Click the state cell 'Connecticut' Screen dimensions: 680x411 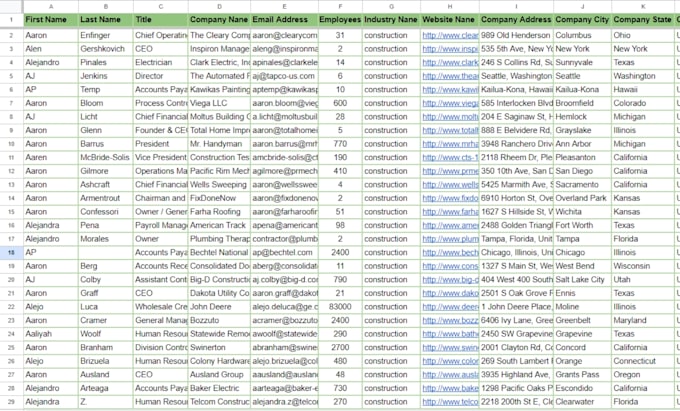643,361
